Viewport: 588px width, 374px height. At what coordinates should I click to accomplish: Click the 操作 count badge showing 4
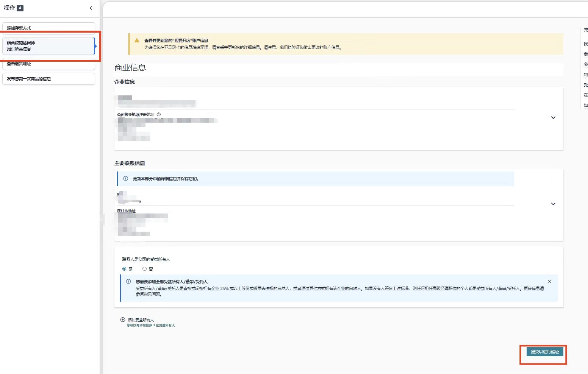(x=20, y=8)
